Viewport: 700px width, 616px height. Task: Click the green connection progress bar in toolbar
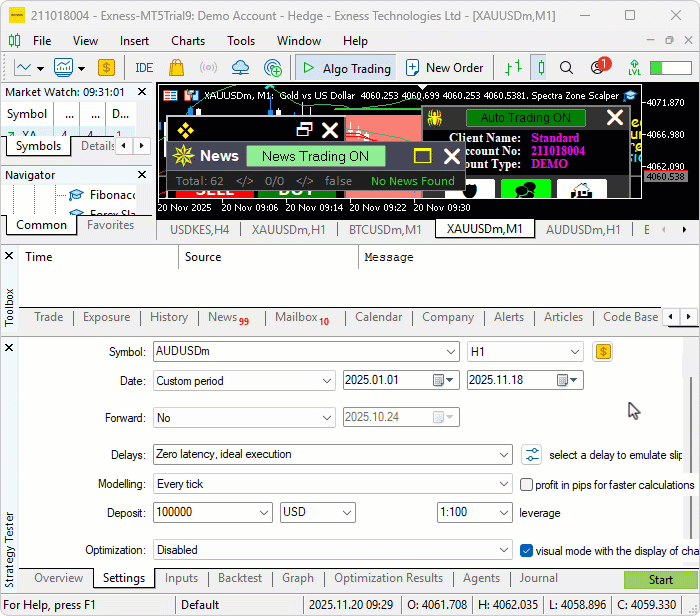[x=671, y=68]
